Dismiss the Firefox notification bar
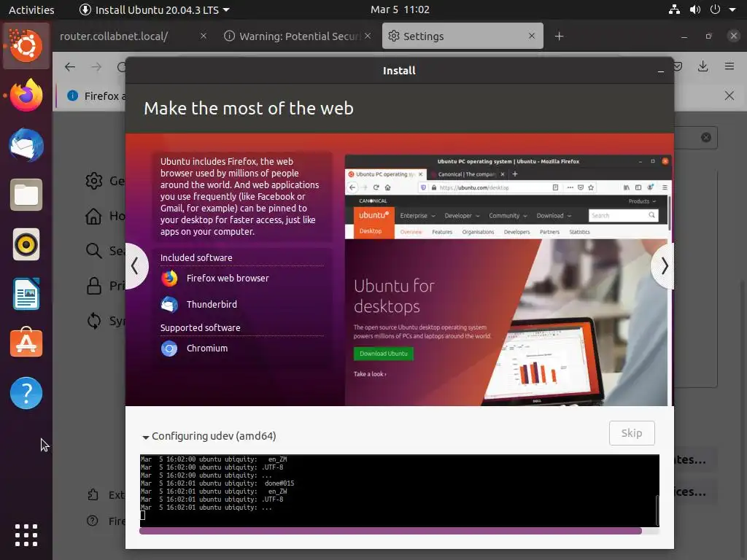Viewport: 747px width, 560px height. 729,96
